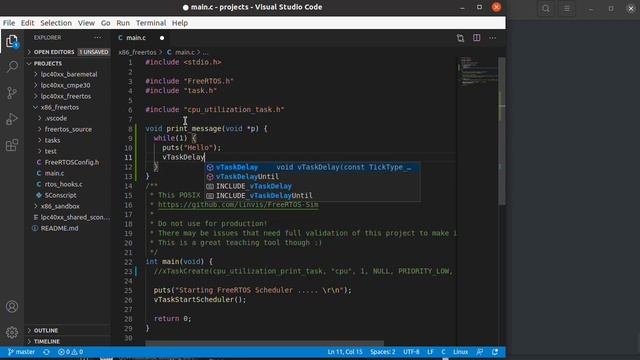This screenshot has height=360, width=640.
Task: Click the master branch indicator in status bar
Action: pos(21,352)
